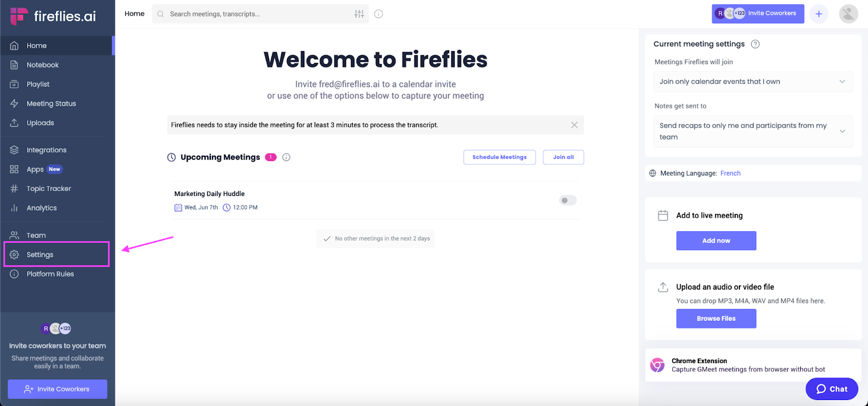The image size is (868, 406).
Task: Click the Schedule Meetings button
Action: tap(499, 157)
